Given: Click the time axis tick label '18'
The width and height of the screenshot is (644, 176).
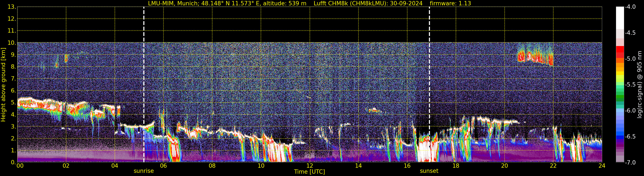Looking at the screenshot, I should (x=456, y=166).
